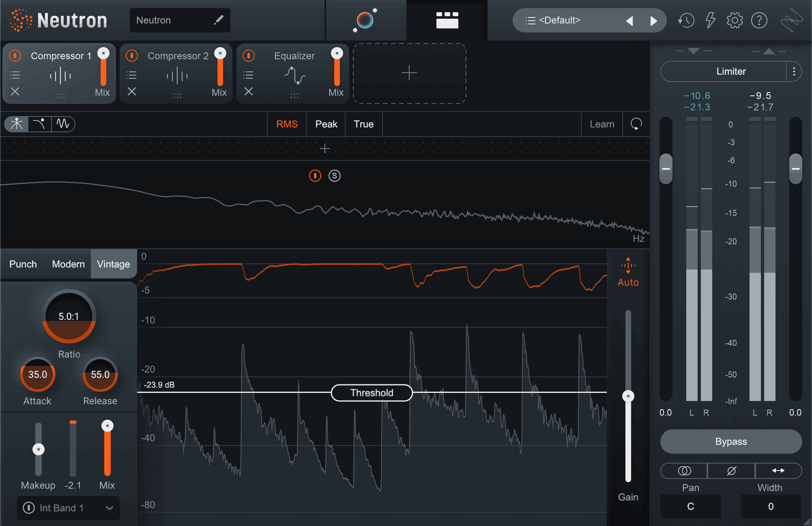812x526 pixels.
Task: Select the Modern compressor mode tab
Action: (69, 264)
